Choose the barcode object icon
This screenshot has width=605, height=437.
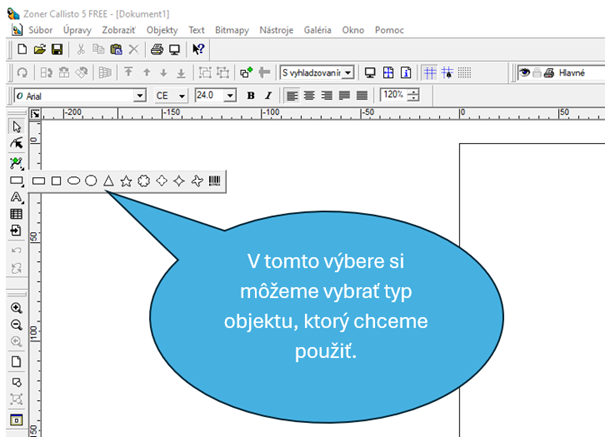click(x=215, y=181)
